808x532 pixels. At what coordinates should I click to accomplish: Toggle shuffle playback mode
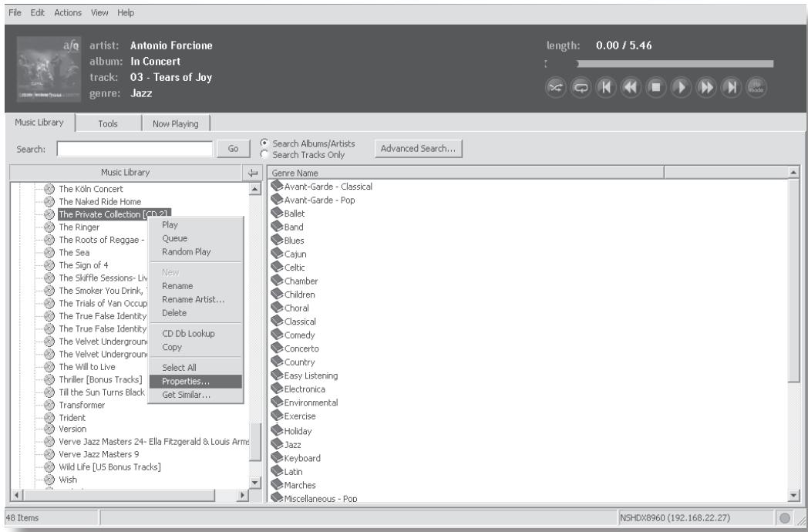click(557, 89)
